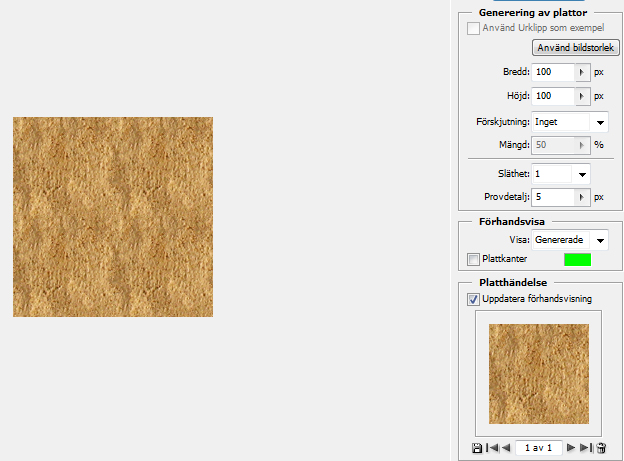
Task: Click the large generated sand pattern preview
Action: pos(113,217)
